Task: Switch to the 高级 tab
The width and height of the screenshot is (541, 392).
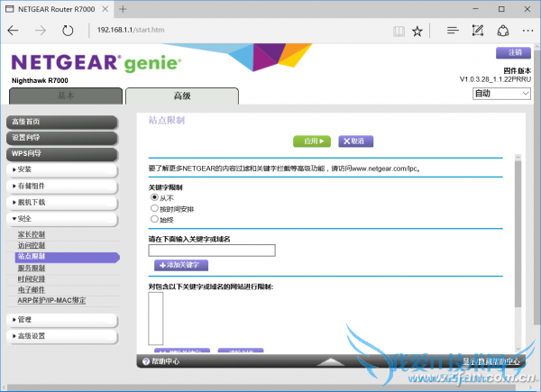Action: coord(182,96)
